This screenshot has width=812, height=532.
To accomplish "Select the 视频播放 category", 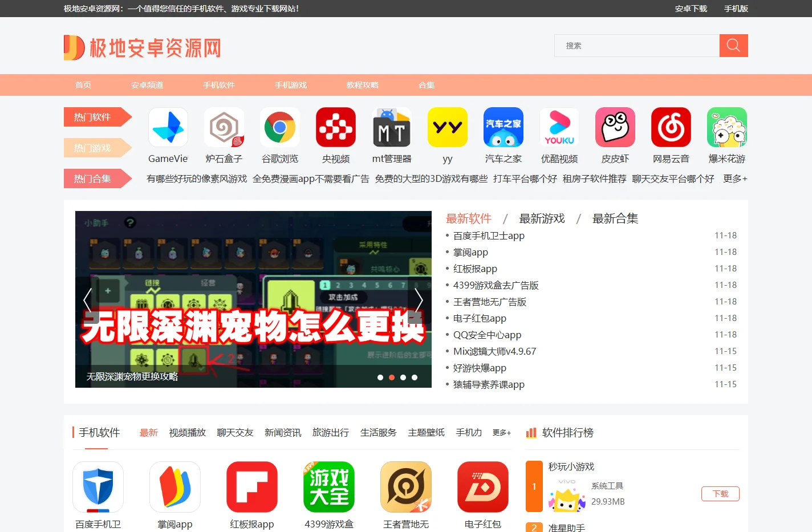I will pyautogui.click(x=187, y=433).
